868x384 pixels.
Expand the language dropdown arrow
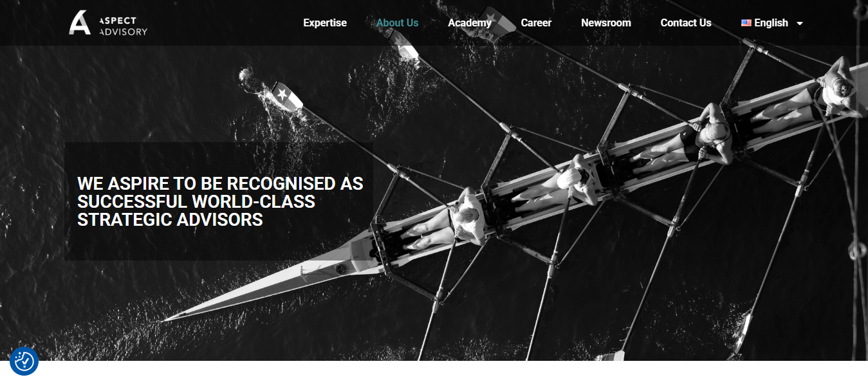pyautogui.click(x=800, y=23)
